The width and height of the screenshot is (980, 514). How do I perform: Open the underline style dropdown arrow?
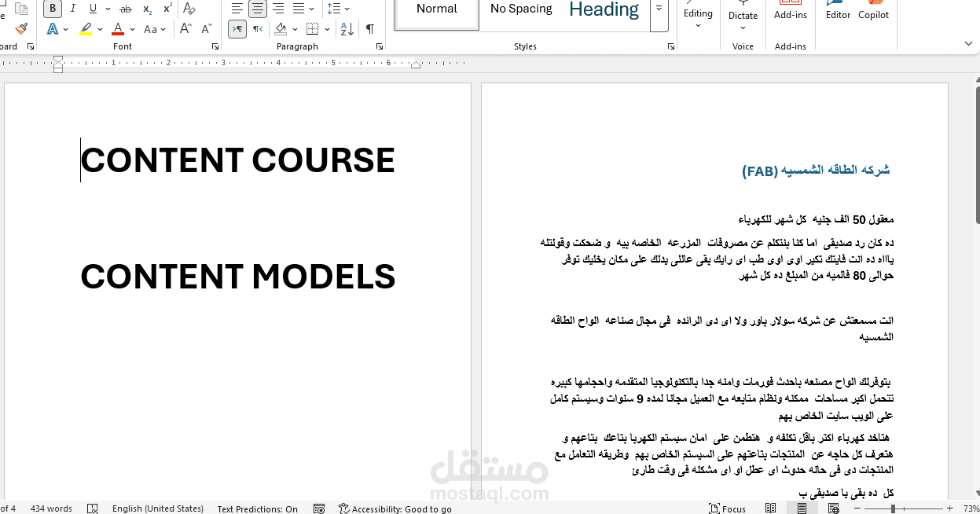(x=107, y=9)
